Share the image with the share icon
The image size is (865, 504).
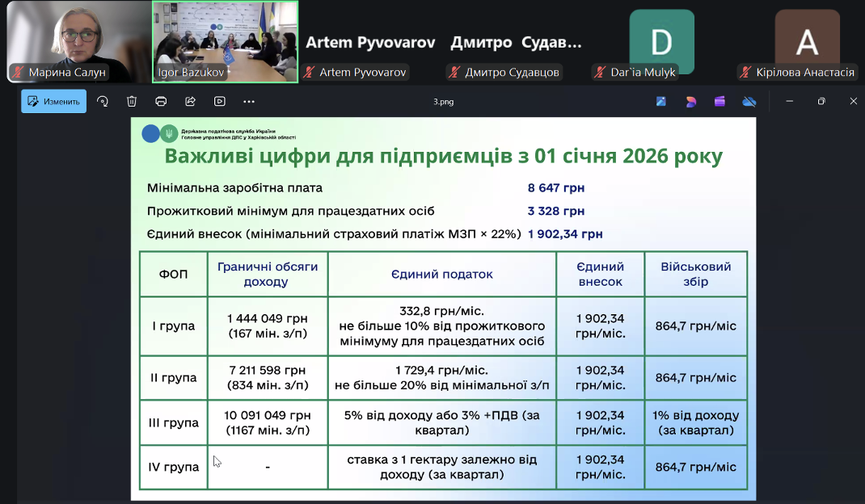point(191,101)
